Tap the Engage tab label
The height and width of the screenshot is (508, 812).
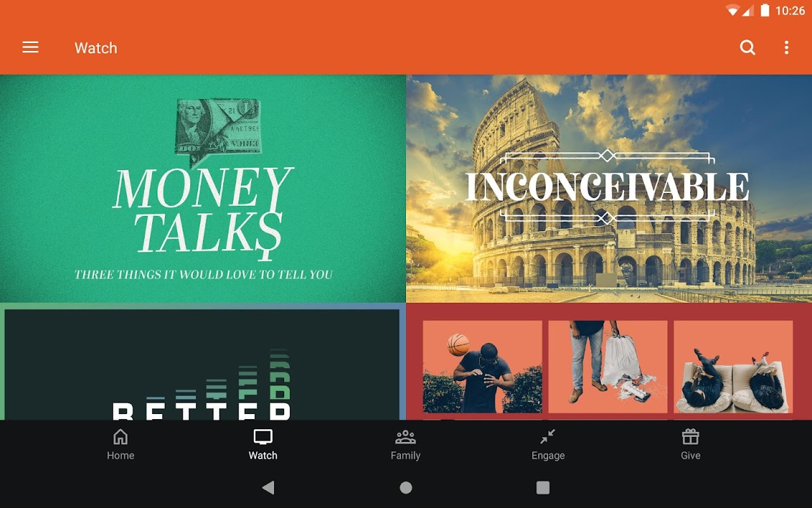click(x=548, y=456)
